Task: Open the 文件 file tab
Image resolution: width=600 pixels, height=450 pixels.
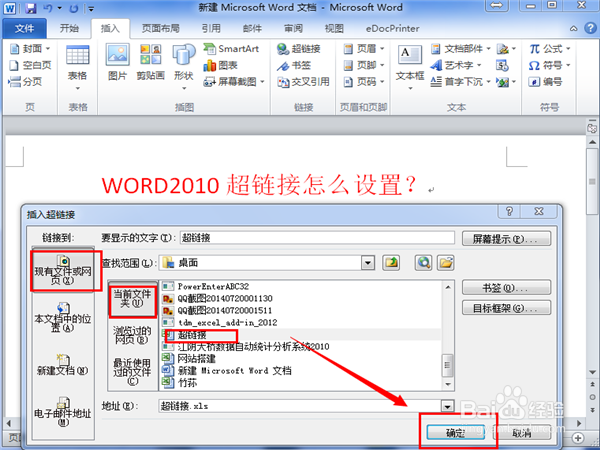Action: [x=24, y=28]
